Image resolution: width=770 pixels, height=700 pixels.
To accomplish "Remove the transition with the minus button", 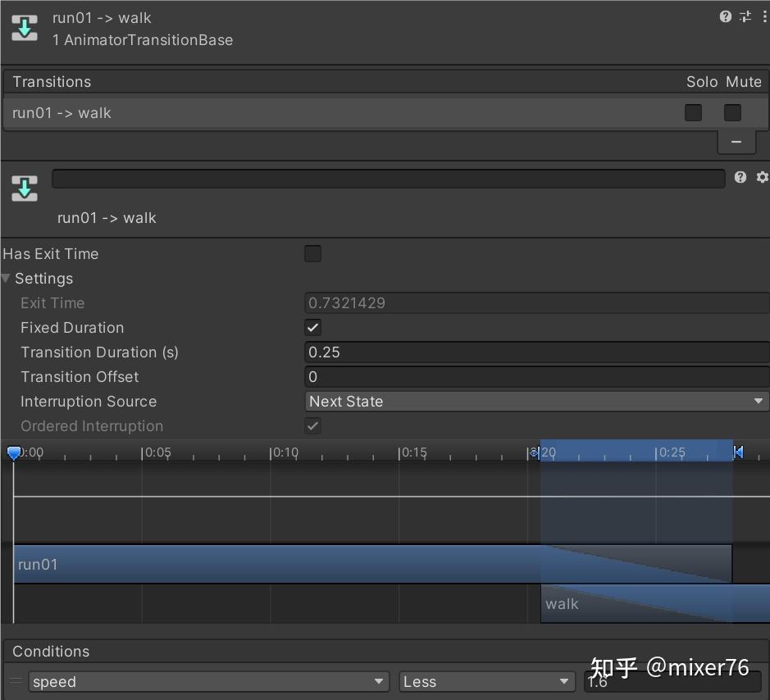I will pos(736,141).
